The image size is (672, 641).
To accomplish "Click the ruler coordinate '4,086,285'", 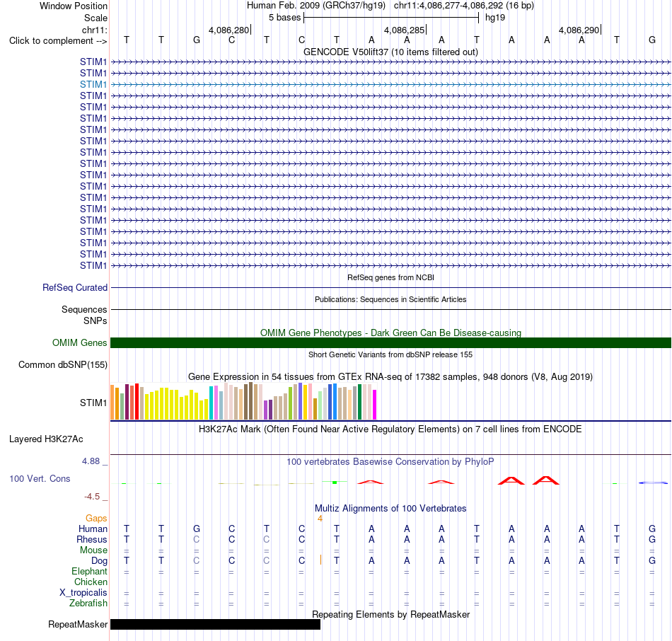I will pos(404,30).
